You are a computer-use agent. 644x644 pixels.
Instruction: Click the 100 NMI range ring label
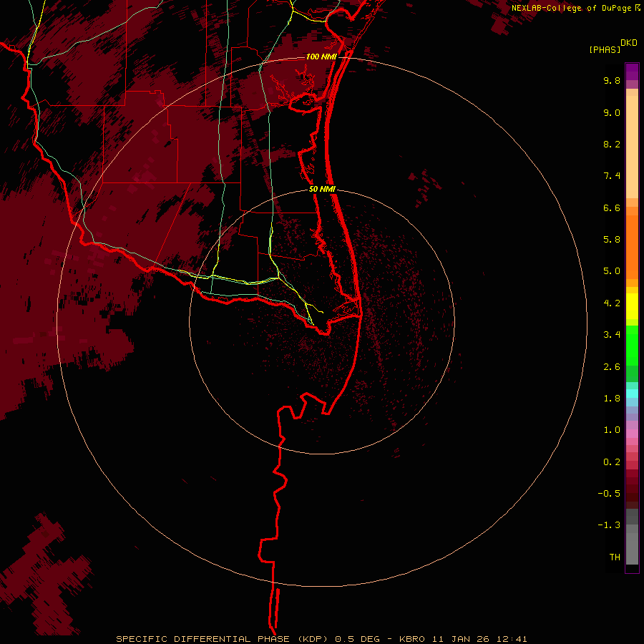click(x=321, y=57)
